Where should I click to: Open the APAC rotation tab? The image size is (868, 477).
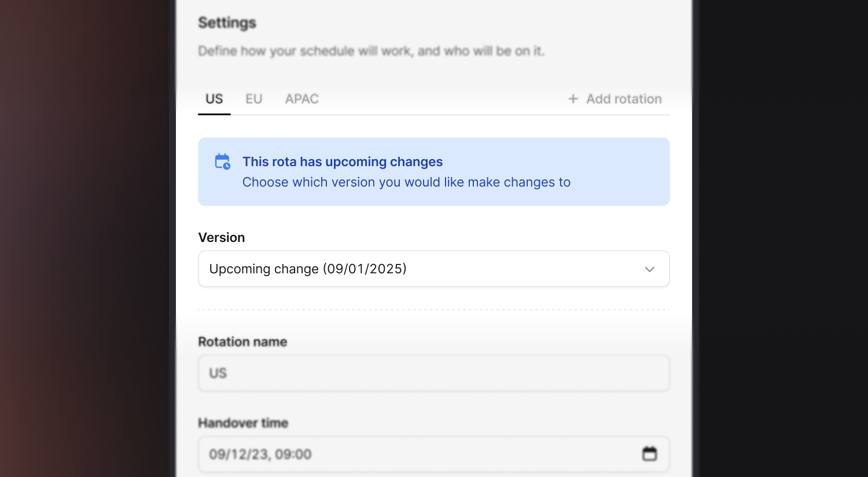301,99
